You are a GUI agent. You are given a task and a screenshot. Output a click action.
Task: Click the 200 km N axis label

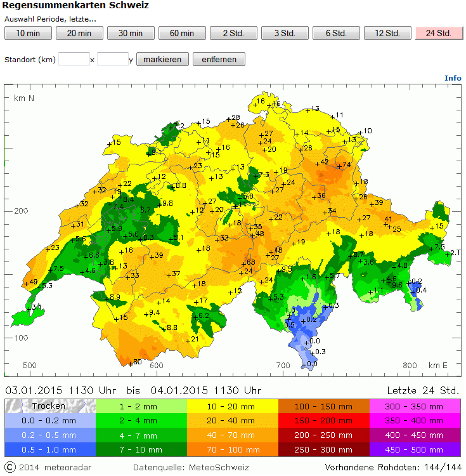pos(21,211)
